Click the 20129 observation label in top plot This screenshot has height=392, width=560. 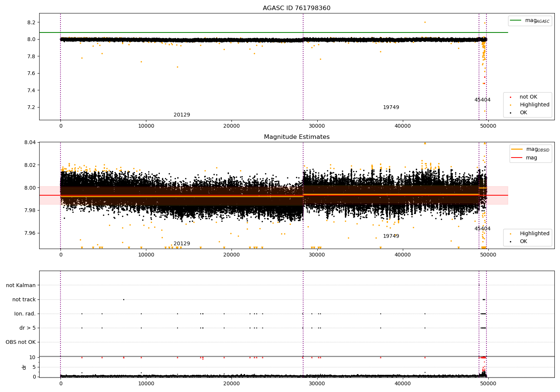point(182,115)
